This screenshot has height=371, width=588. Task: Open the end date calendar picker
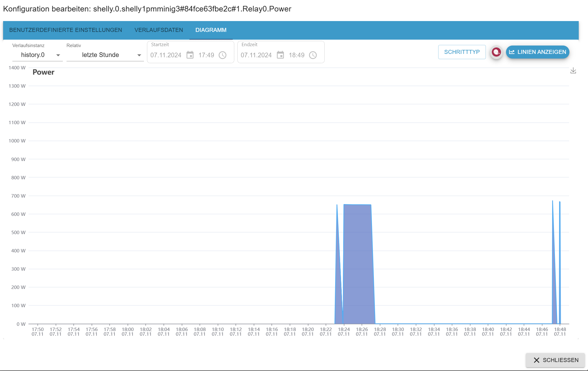tap(280, 55)
